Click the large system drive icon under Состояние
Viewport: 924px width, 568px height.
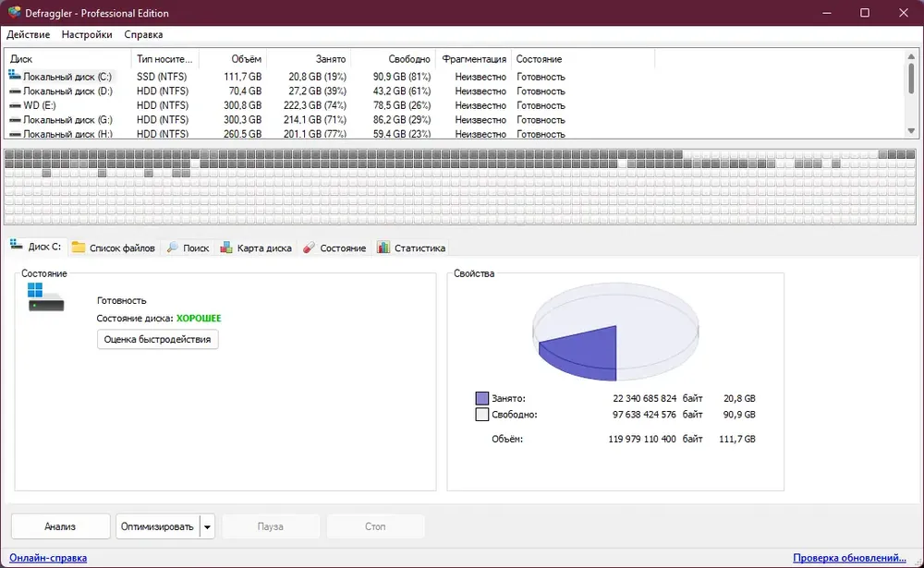click(x=45, y=297)
